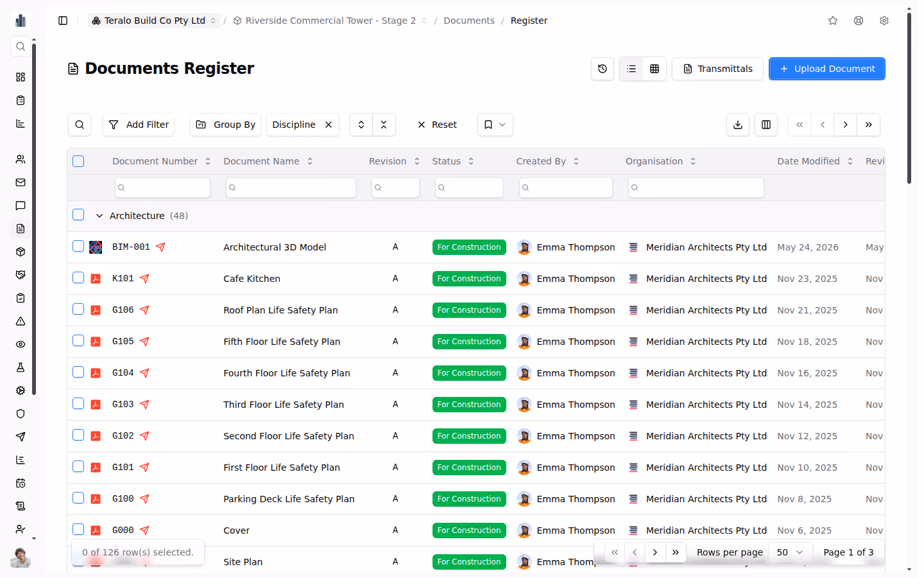
Task: Open the sidebar search icon
Action: pyautogui.click(x=21, y=46)
